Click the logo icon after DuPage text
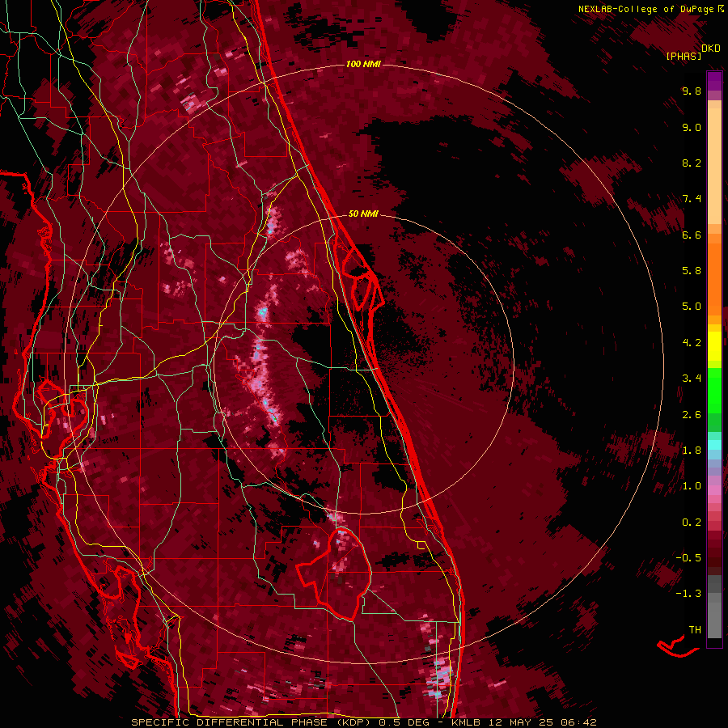The width and height of the screenshot is (728, 728). click(721, 8)
